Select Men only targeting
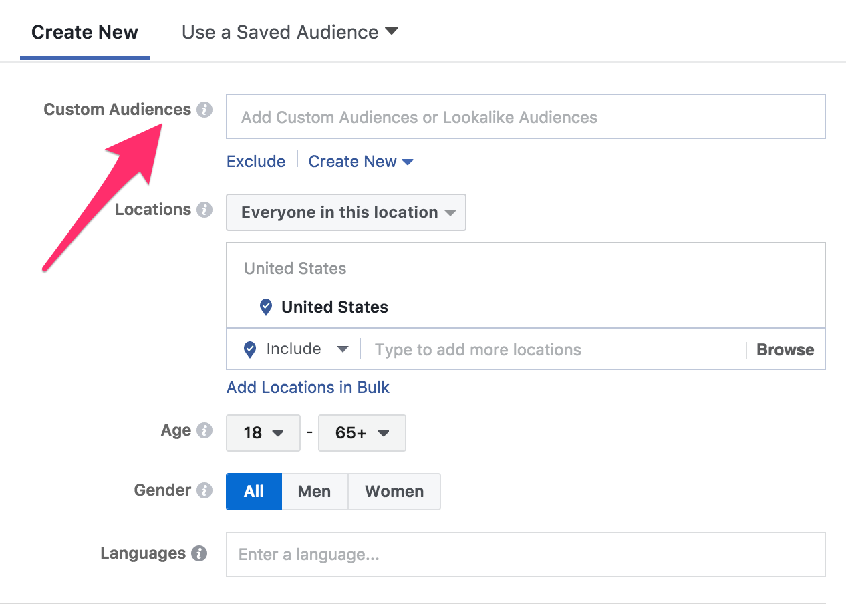Image resolution: width=846 pixels, height=616 pixels. tap(314, 491)
